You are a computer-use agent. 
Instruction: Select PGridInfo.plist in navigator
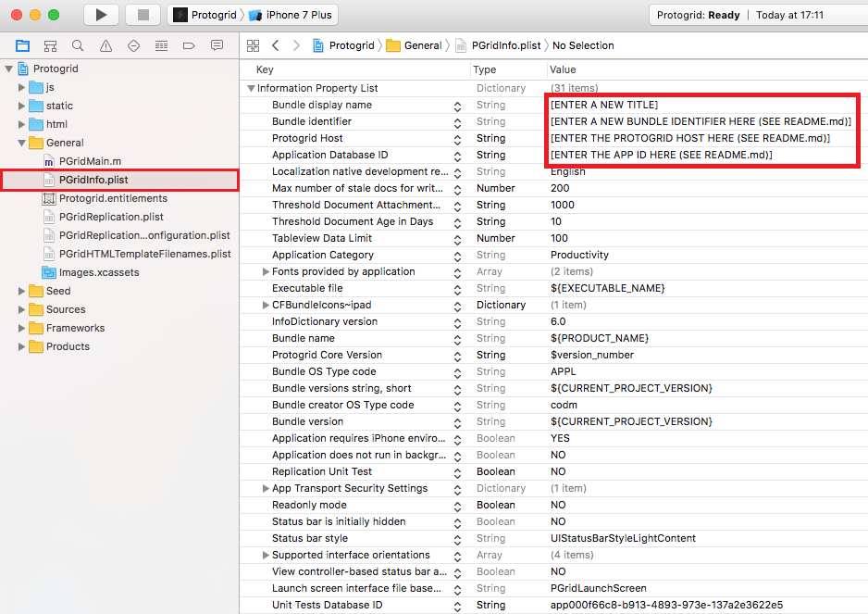[119, 180]
